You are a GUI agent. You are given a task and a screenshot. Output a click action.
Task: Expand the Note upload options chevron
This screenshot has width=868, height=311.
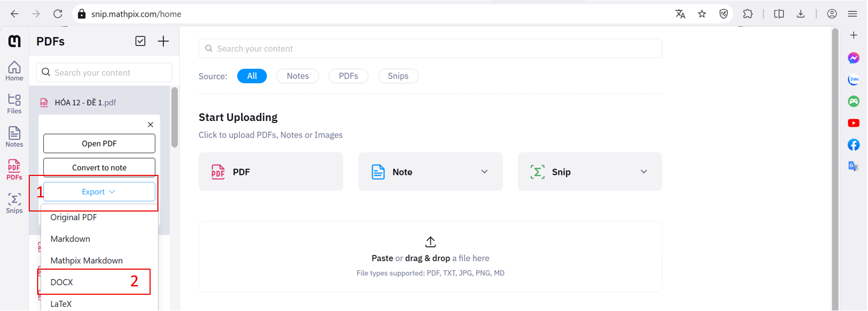click(484, 172)
